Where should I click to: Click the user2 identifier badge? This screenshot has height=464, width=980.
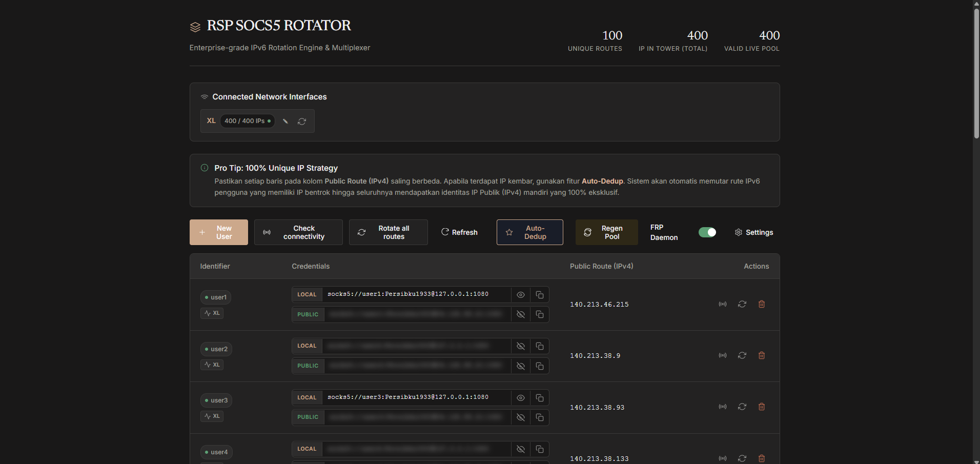click(x=216, y=349)
